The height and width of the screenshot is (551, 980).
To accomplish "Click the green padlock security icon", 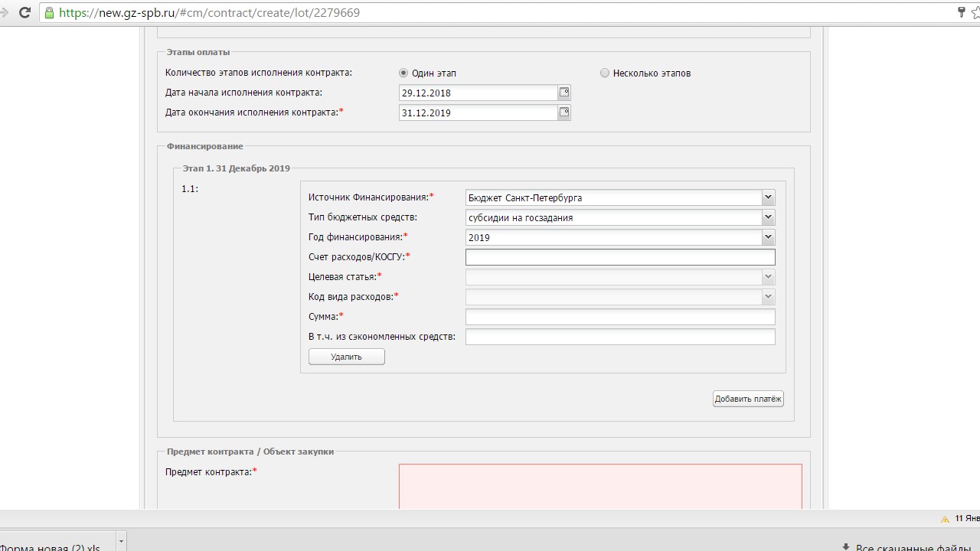I will point(50,13).
